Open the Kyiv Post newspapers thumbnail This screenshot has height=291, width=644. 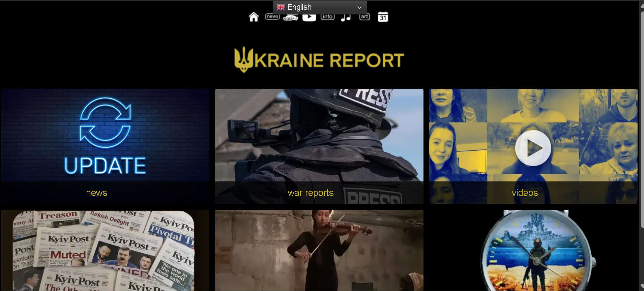coord(105,250)
